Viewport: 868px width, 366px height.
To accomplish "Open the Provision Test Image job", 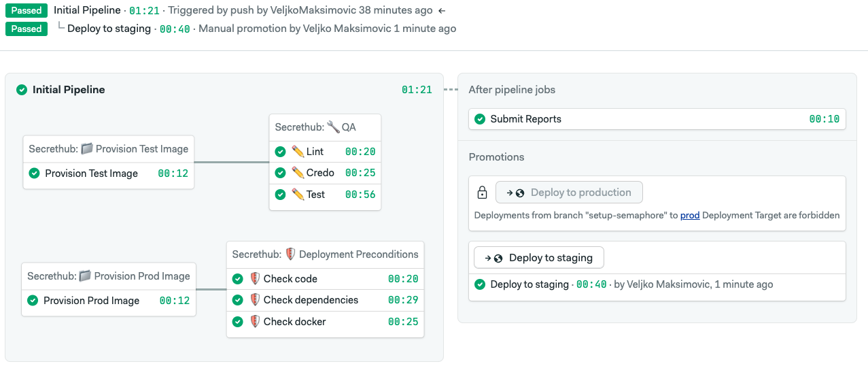I will 91,173.
